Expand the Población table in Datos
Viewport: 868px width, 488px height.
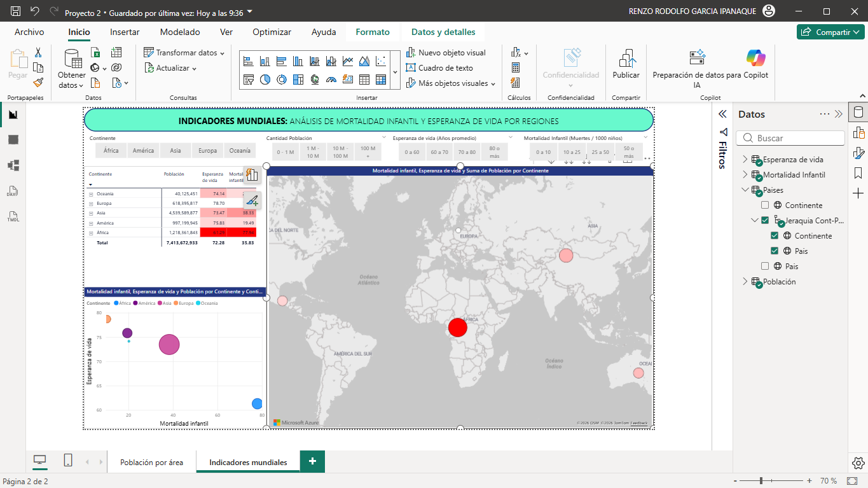pyautogui.click(x=745, y=282)
